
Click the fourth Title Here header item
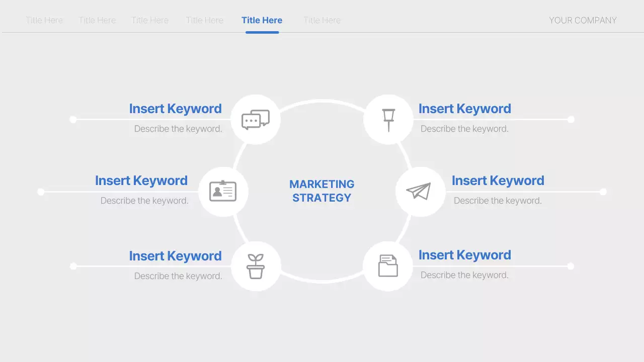pyautogui.click(x=204, y=20)
